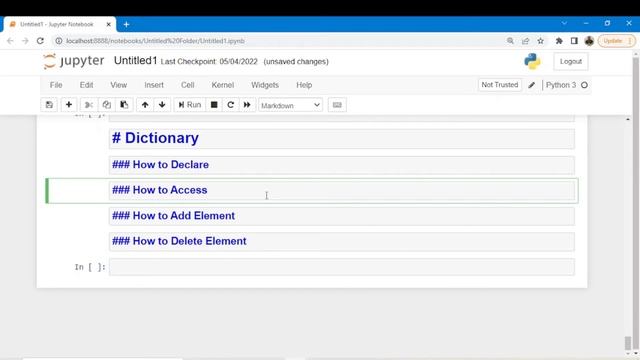Open browser zoom magnifier icon
Image resolution: width=640 pixels, height=360 pixels.
point(510,41)
